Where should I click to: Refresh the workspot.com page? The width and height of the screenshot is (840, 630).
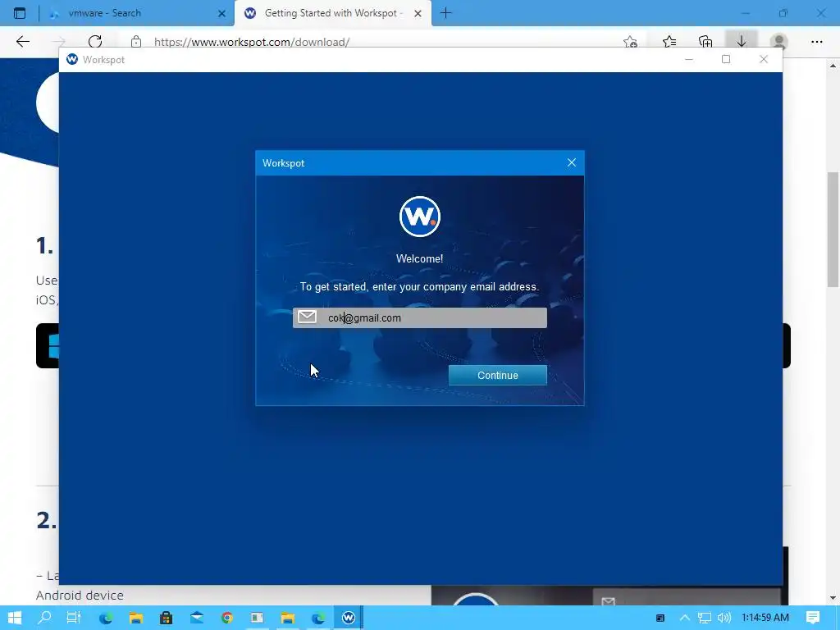[95, 41]
